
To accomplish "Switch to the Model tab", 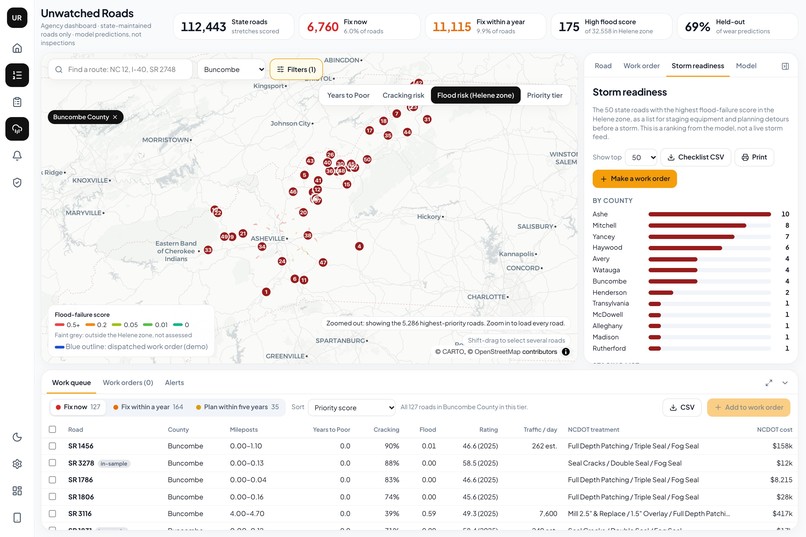I will click(x=746, y=66).
